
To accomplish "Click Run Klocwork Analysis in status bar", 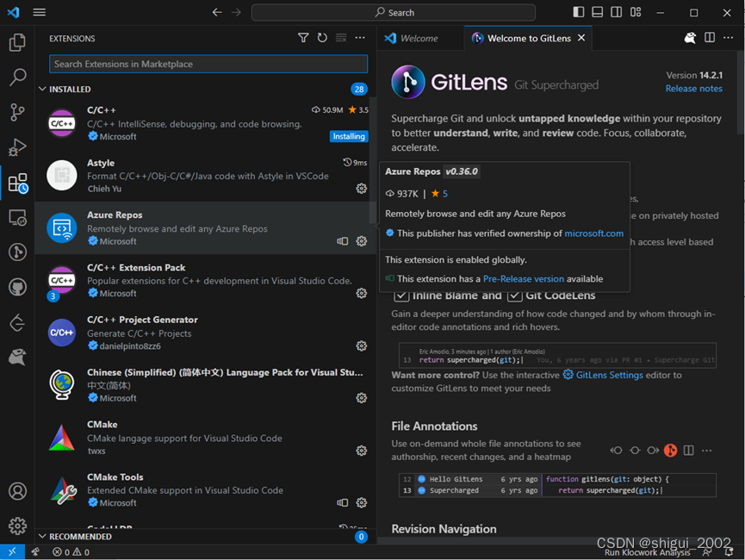I will [x=647, y=553].
